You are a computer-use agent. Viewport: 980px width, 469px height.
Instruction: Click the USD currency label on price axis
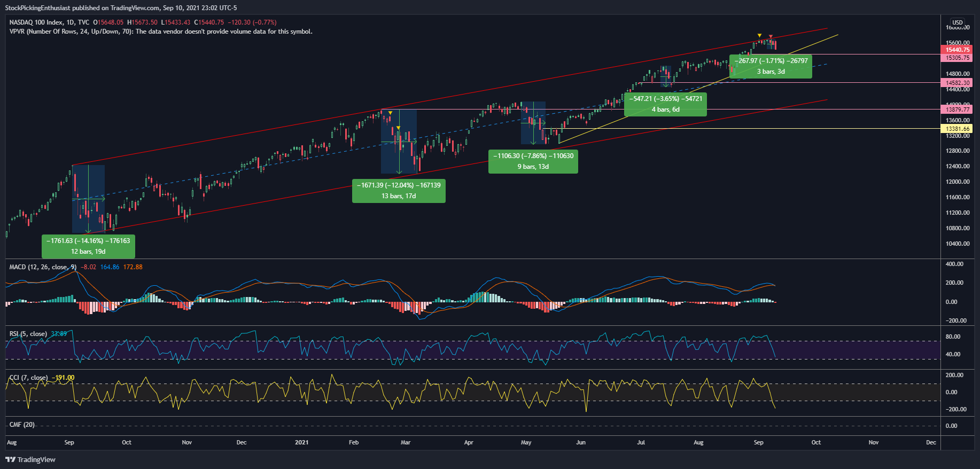pos(958,23)
